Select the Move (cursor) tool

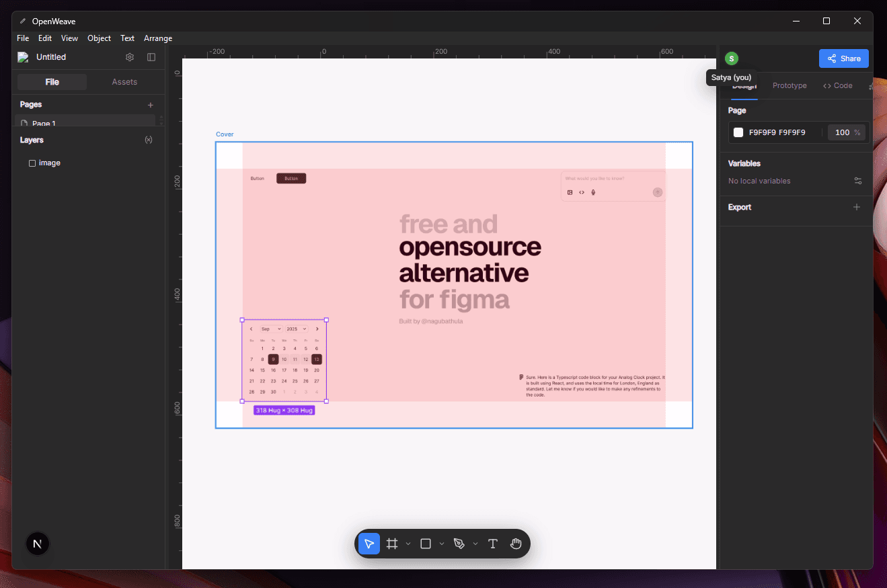click(x=369, y=544)
